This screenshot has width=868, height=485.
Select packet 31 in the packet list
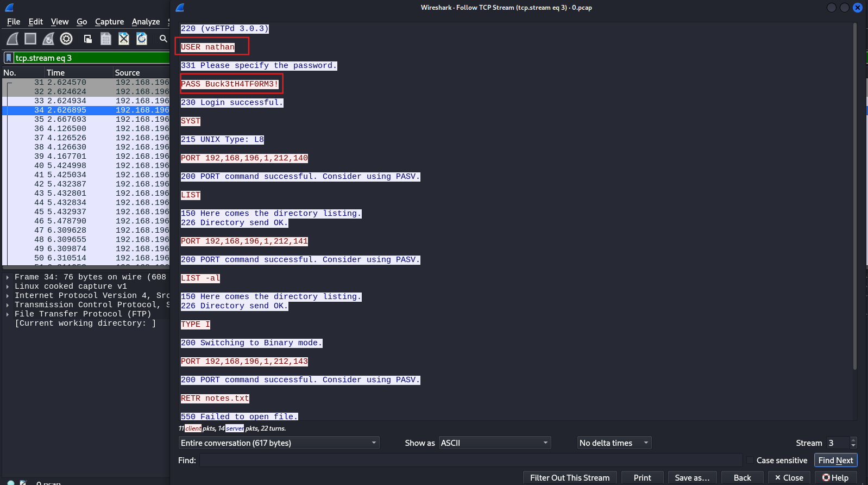(87, 83)
